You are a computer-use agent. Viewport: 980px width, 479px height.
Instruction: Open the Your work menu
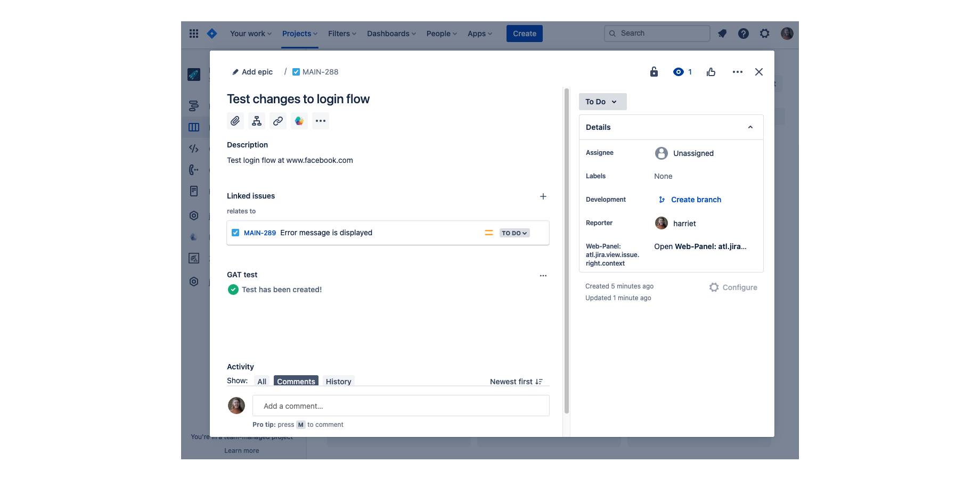(251, 34)
